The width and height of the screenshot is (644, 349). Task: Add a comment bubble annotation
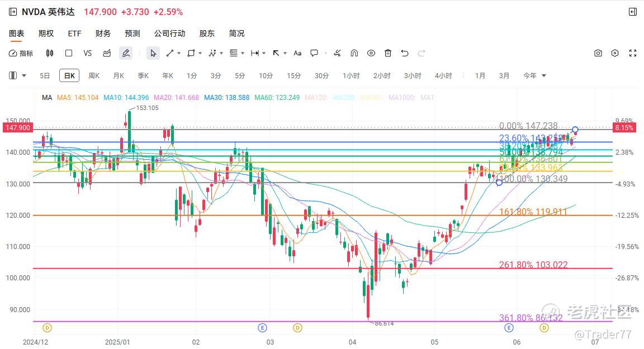pyautogui.click(x=314, y=53)
